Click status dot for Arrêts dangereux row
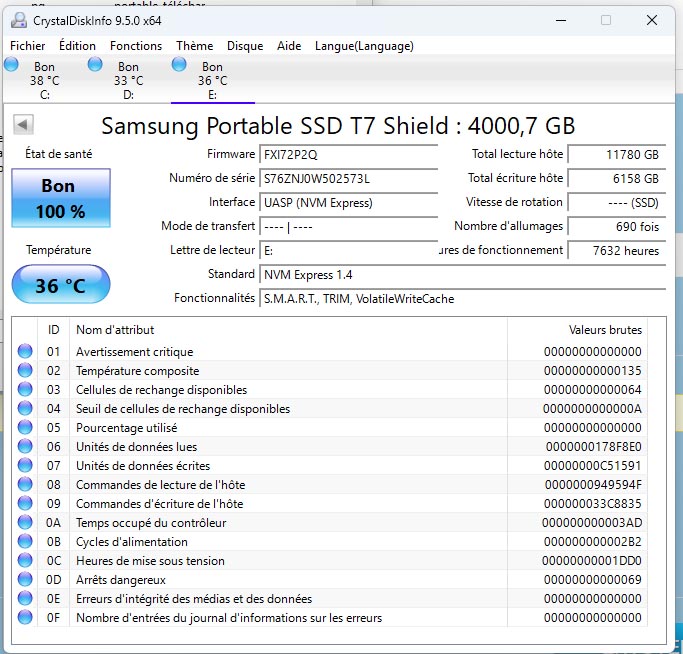This screenshot has height=654, width=683. pos(25,579)
